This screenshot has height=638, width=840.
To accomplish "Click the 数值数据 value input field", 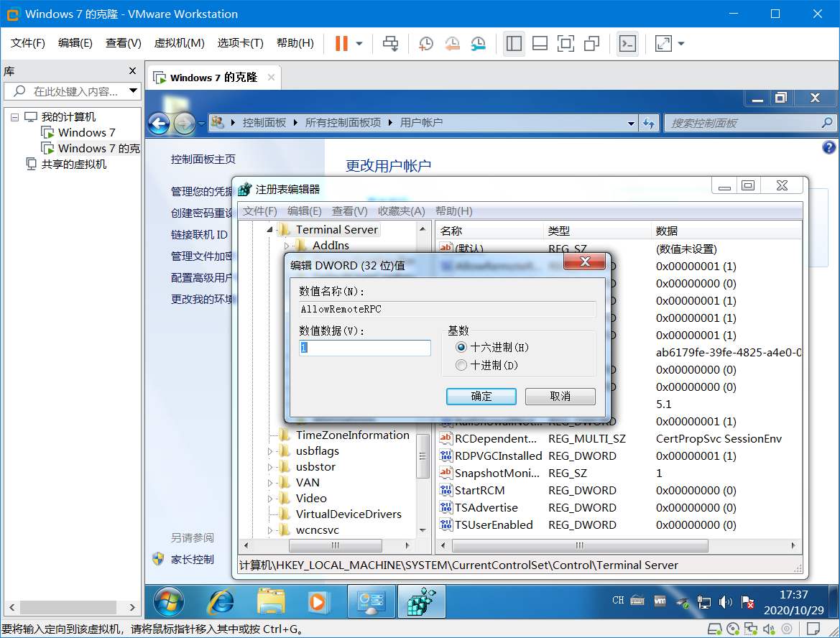I will point(365,348).
